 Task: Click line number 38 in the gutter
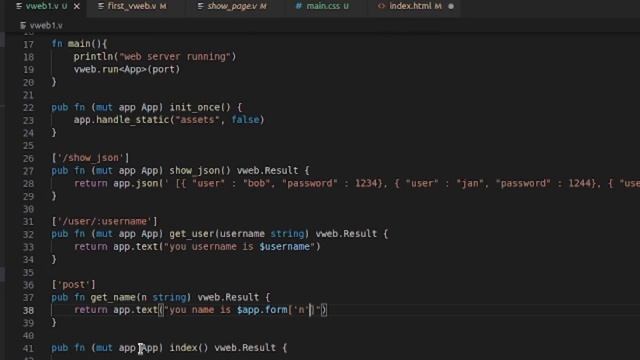coord(28,310)
